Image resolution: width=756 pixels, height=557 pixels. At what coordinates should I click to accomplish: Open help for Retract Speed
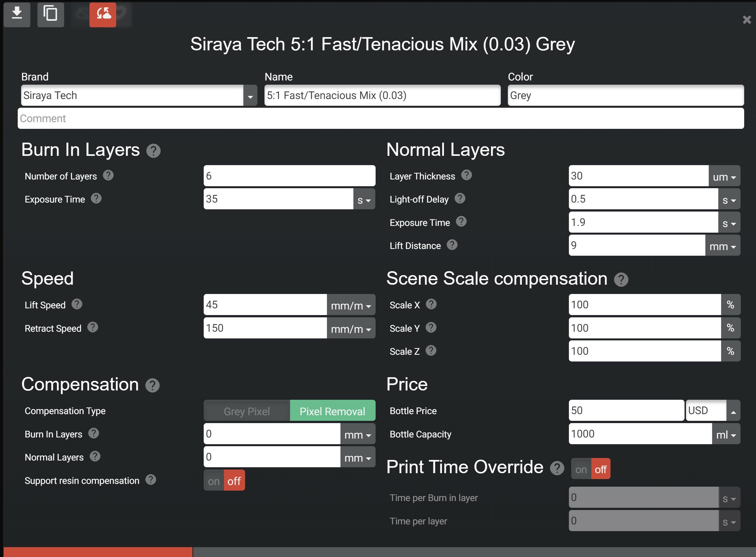point(93,327)
